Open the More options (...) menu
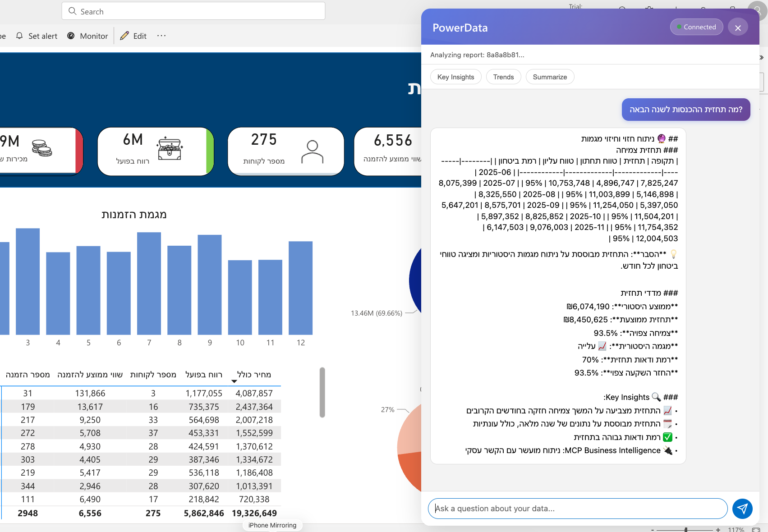Viewport: 768px width, 532px height. 161,36
